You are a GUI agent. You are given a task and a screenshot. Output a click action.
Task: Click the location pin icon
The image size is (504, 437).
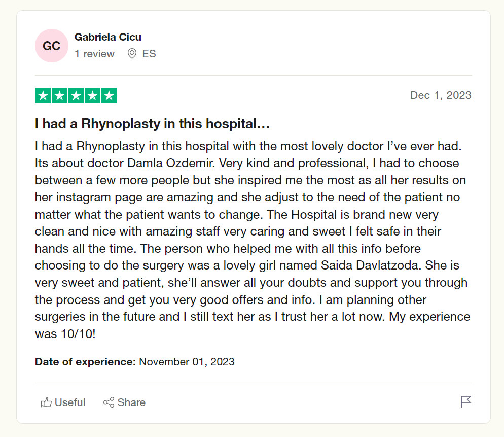(132, 54)
